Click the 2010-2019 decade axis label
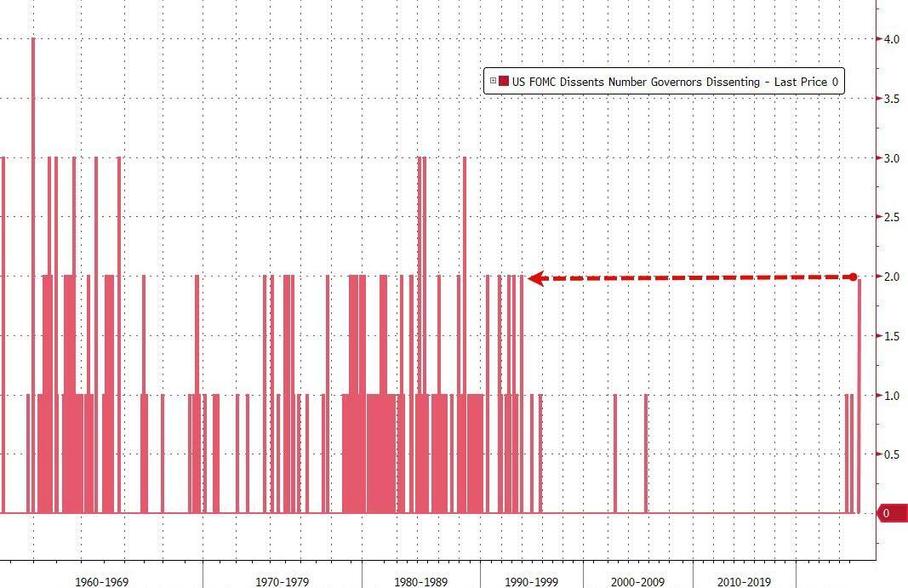Screen dimensions: 908x588 744,582
